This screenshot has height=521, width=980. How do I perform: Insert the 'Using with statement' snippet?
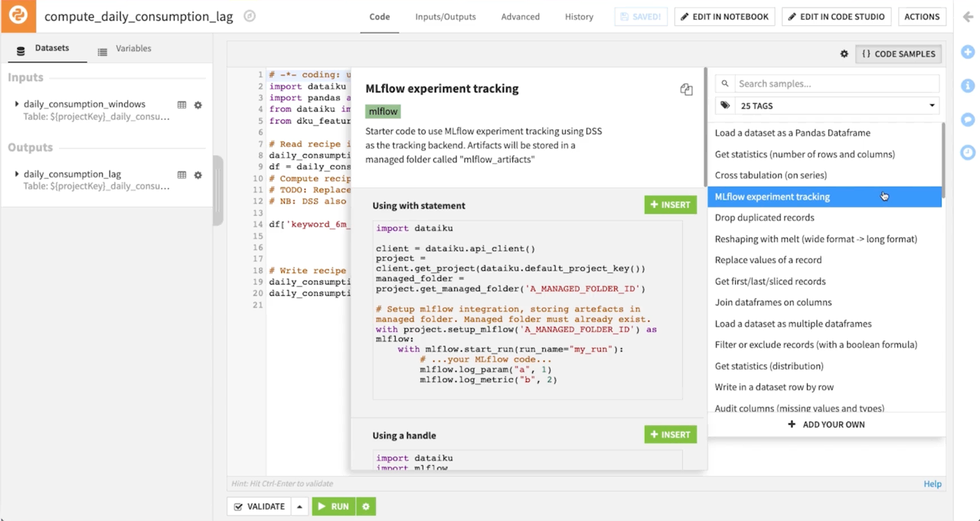(670, 204)
